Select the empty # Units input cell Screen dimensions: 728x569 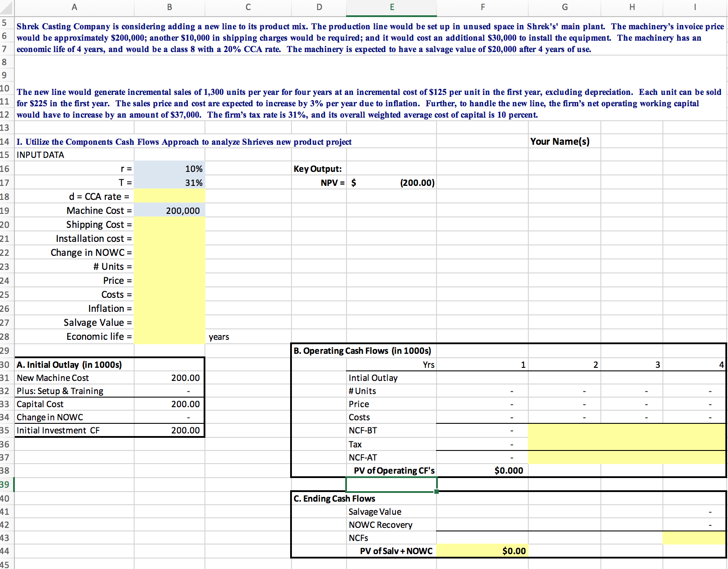coord(170,267)
